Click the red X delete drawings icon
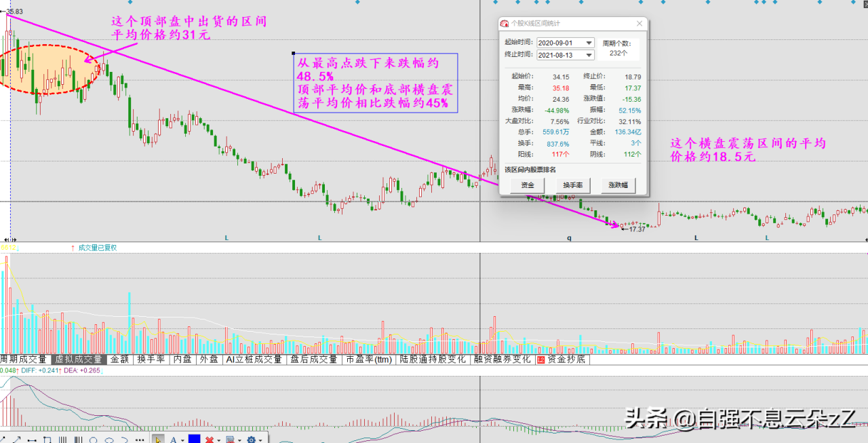Image resolution: width=868 pixels, height=443 pixels. (x=210, y=440)
